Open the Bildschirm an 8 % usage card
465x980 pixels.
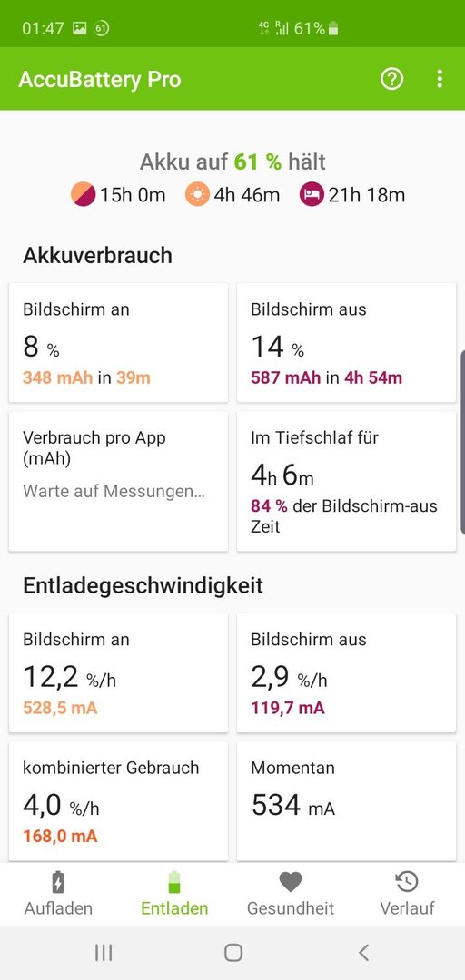118,342
